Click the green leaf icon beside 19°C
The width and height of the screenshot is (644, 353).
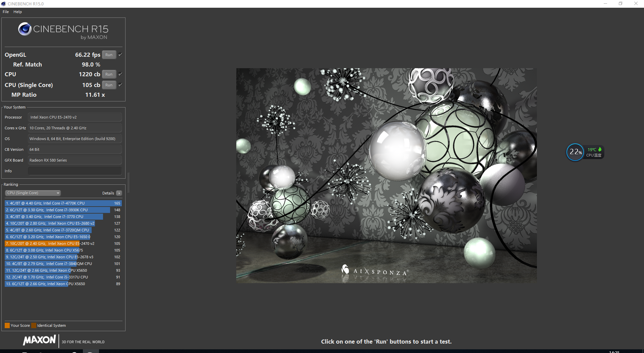[x=600, y=149]
